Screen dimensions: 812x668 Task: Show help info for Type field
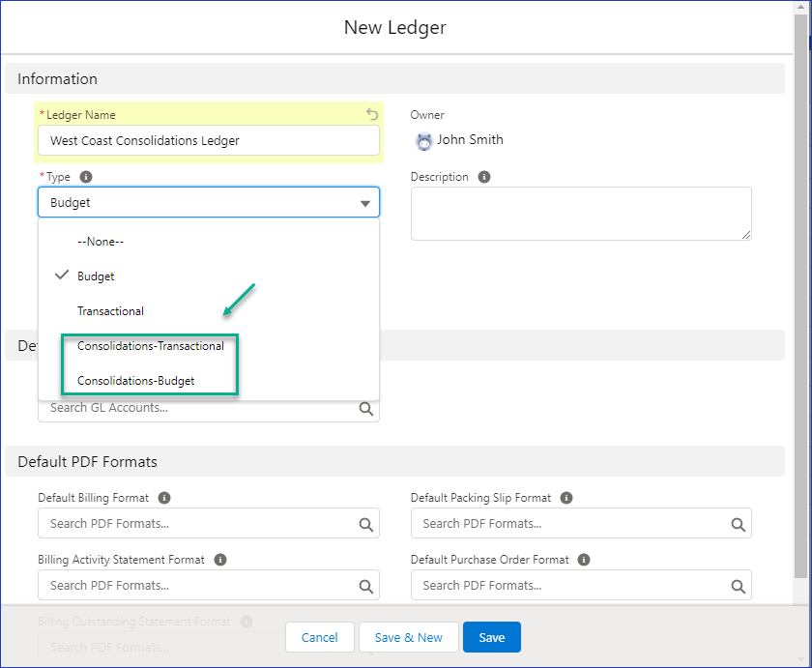pos(86,177)
